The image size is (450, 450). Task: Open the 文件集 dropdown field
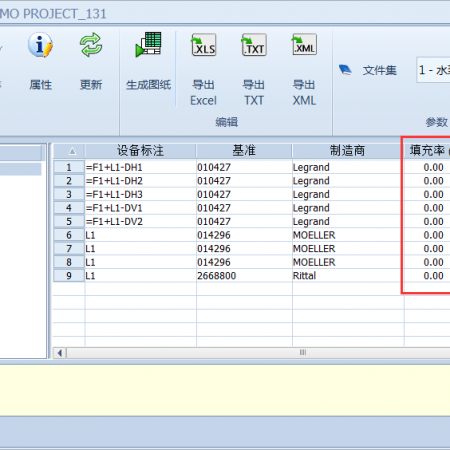(433, 70)
